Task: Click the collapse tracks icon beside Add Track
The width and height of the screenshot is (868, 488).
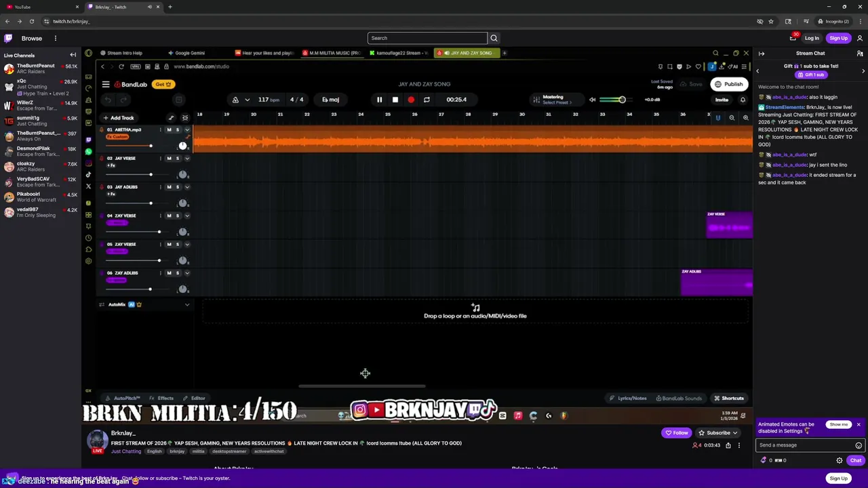Action: click(184, 118)
